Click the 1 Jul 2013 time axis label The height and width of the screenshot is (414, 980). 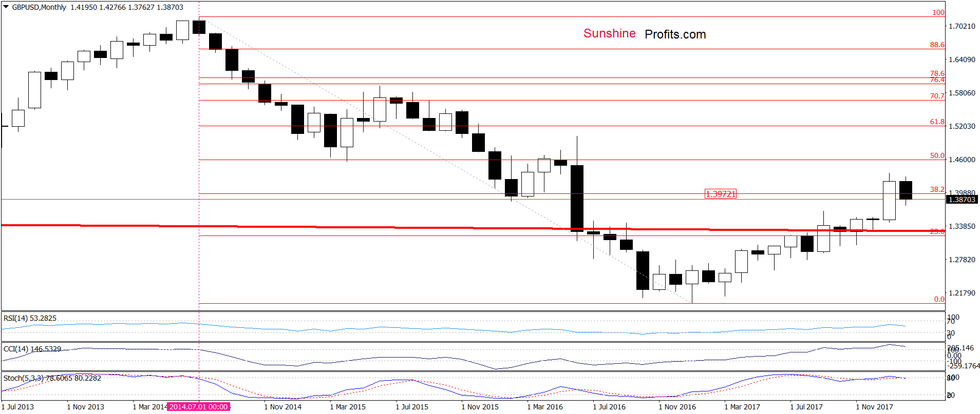point(17,407)
